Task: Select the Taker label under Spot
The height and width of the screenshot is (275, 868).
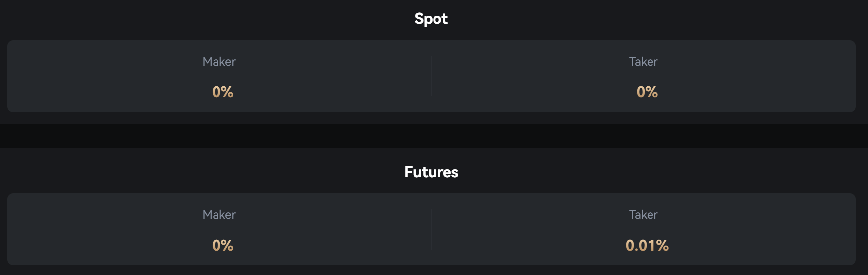Action: 643,62
